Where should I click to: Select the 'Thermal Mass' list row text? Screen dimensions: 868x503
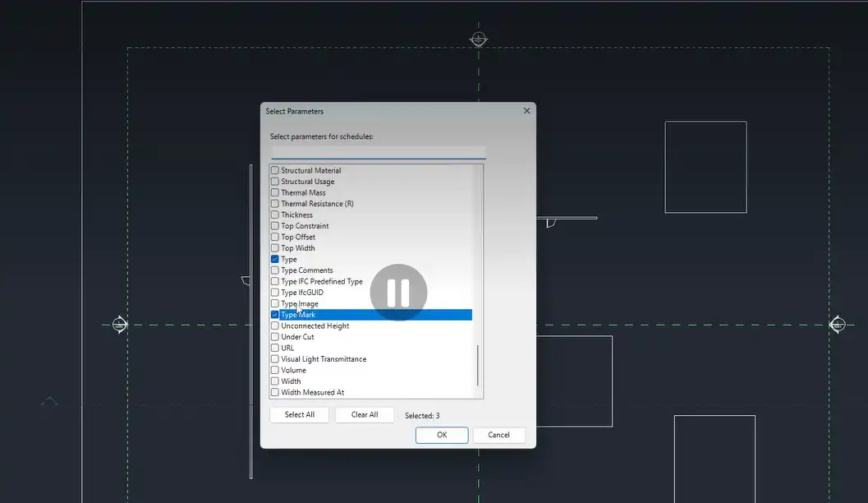pos(303,193)
